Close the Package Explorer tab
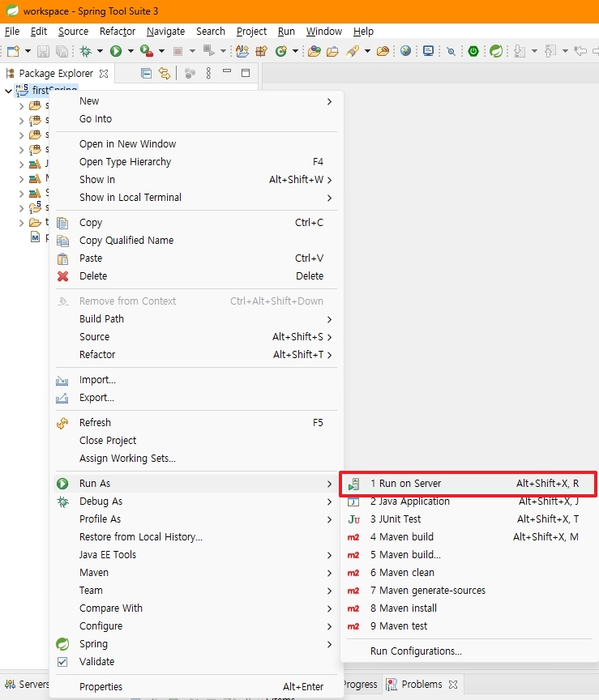599x700 pixels. tap(104, 74)
